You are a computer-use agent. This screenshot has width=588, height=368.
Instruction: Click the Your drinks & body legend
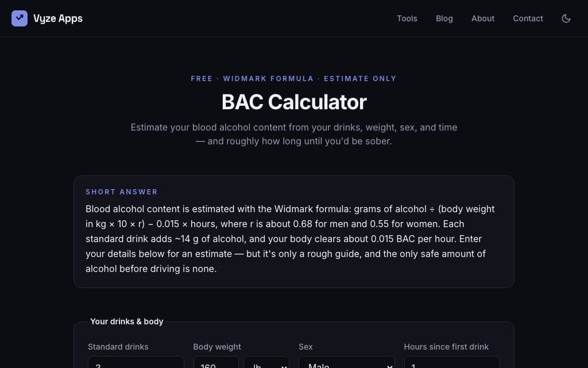[x=127, y=321]
